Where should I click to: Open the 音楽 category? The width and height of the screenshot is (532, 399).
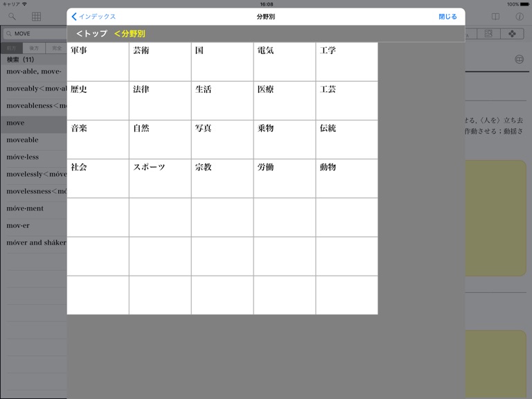point(98,139)
